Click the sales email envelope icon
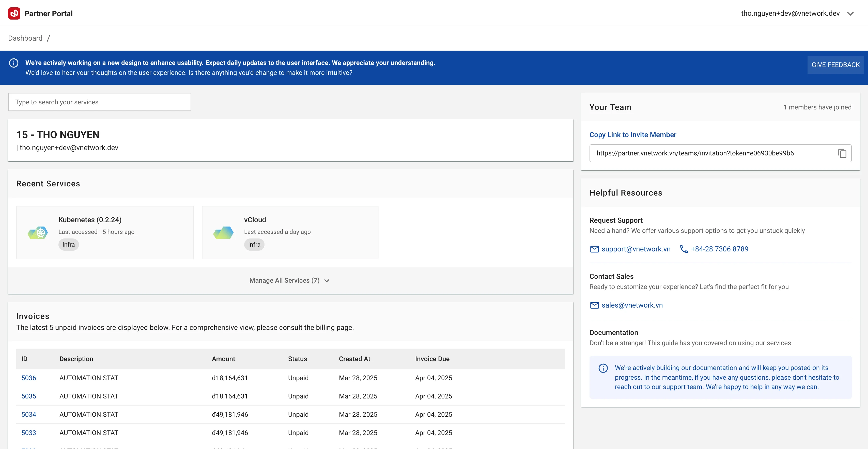868x449 pixels. click(594, 305)
